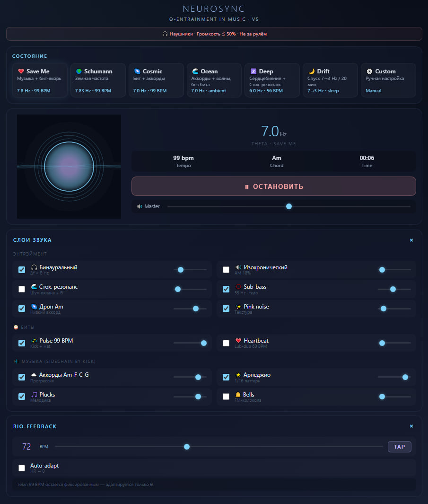Click the globe icon on Schumann preset
The height and width of the screenshot is (504, 428).
tap(79, 71)
